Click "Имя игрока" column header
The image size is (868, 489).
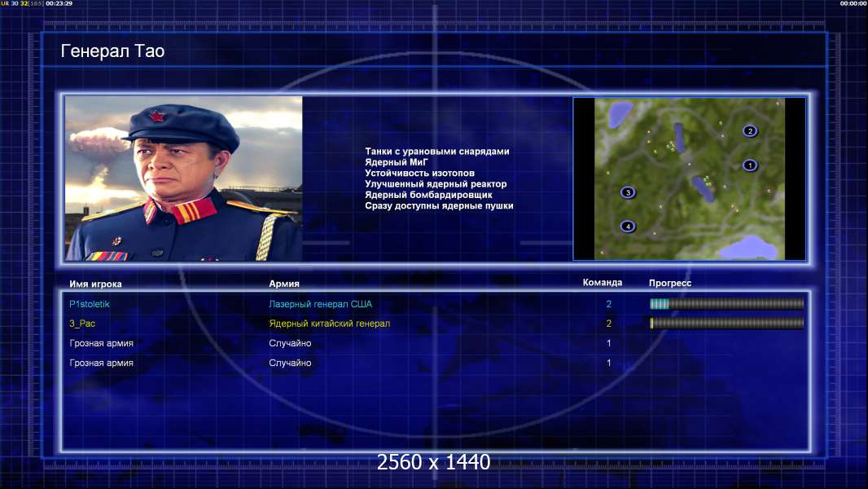coord(95,284)
